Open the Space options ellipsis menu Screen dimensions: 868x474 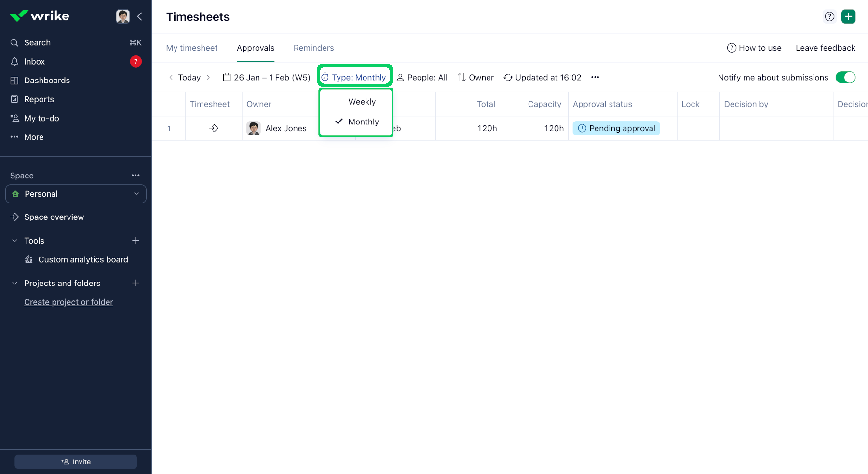(x=136, y=176)
